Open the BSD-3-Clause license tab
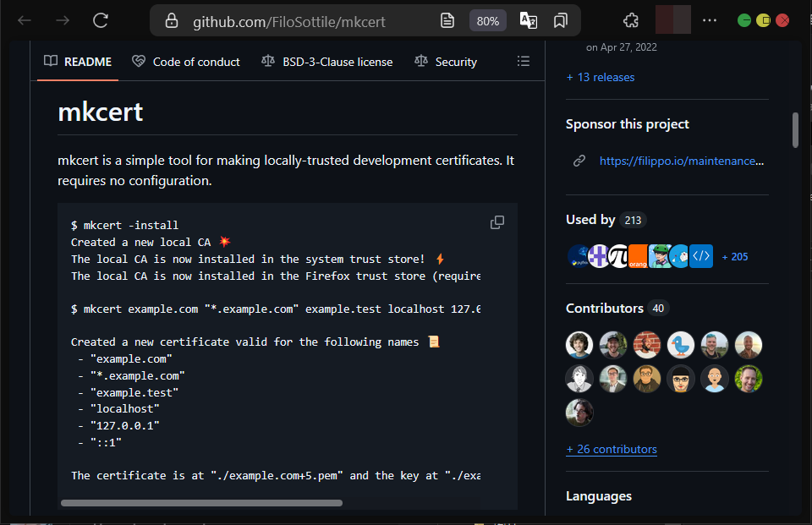The image size is (812, 525). [x=326, y=62]
